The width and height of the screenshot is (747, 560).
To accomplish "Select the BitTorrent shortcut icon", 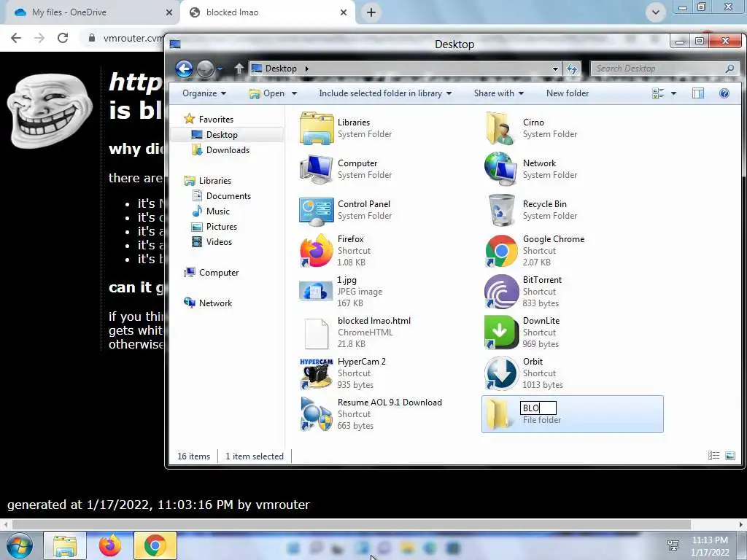I will (x=501, y=292).
